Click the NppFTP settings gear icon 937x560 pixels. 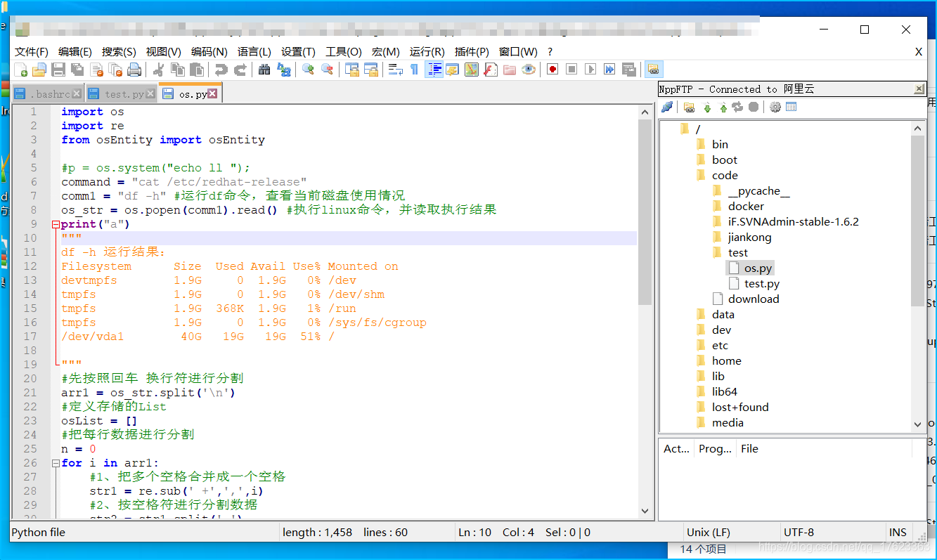[x=775, y=107]
